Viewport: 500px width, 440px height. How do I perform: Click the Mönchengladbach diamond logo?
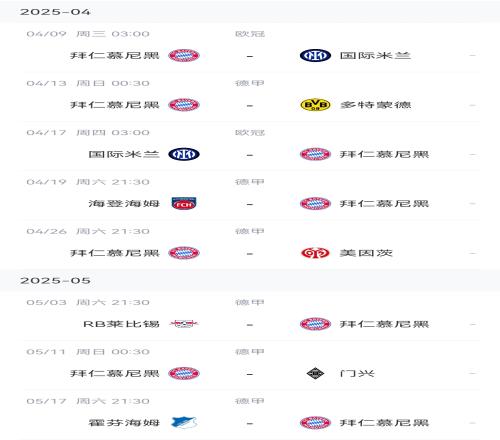[315, 373]
